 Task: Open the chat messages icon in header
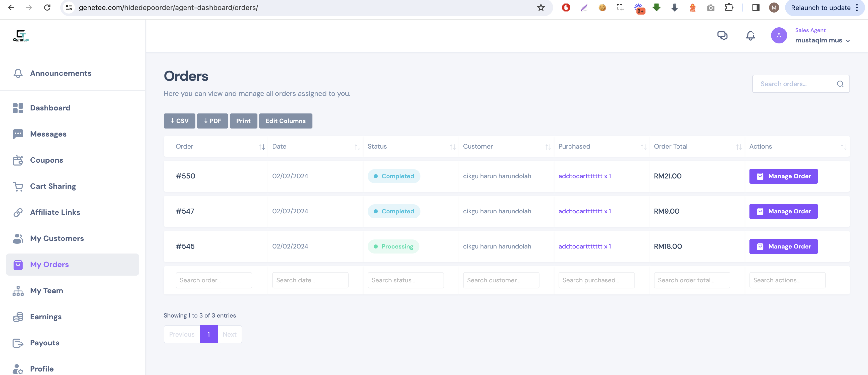pyautogui.click(x=722, y=36)
